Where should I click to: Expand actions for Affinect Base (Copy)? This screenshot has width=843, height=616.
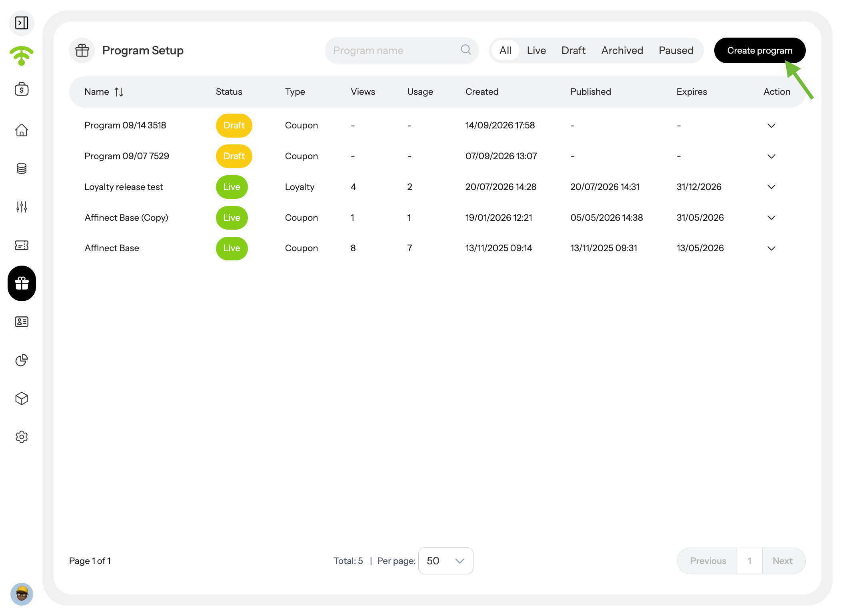click(x=771, y=218)
